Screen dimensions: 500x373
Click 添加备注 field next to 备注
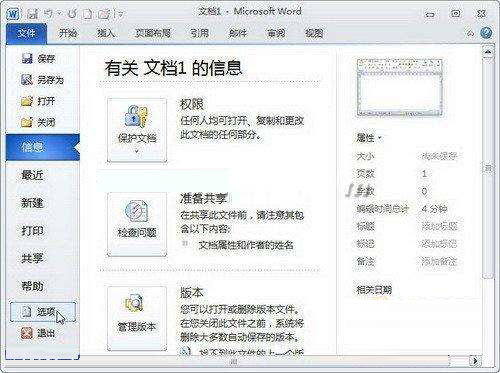click(439, 261)
